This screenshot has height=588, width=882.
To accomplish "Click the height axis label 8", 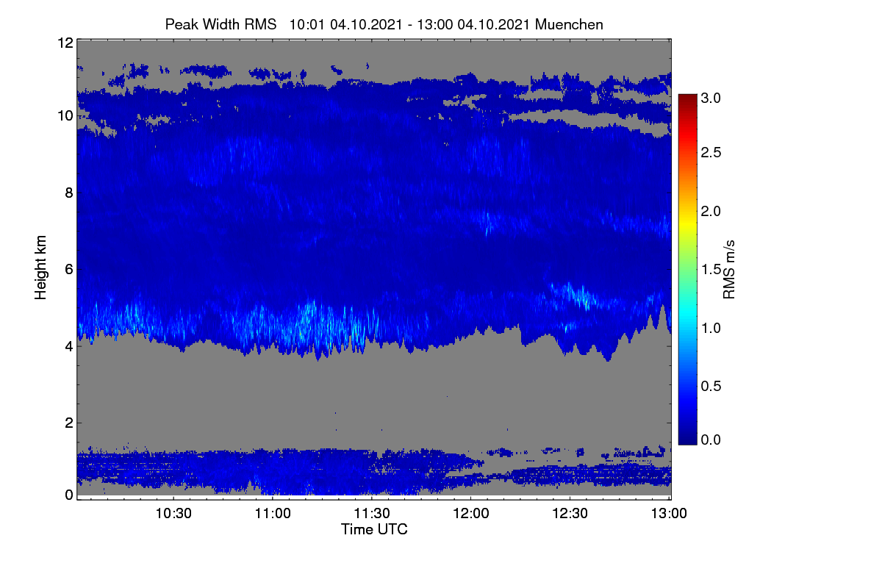I will tap(68, 193).
